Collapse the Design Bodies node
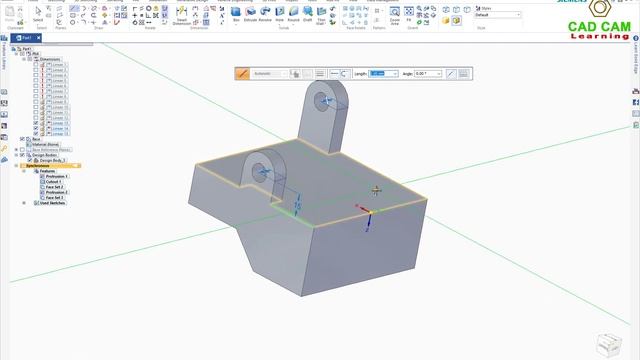 pyautogui.click(x=16, y=155)
